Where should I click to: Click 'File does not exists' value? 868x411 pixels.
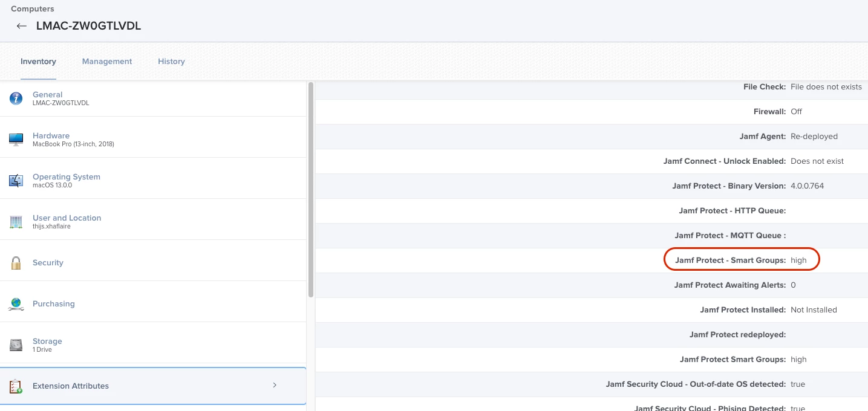click(x=826, y=87)
